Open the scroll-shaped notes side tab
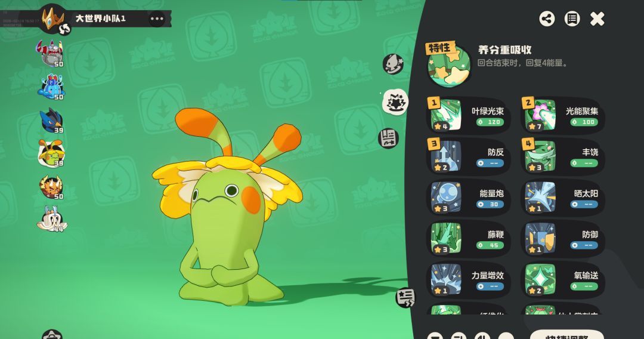Image resolution: width=644 pixels, height=339 pixels. pos(388,138)
